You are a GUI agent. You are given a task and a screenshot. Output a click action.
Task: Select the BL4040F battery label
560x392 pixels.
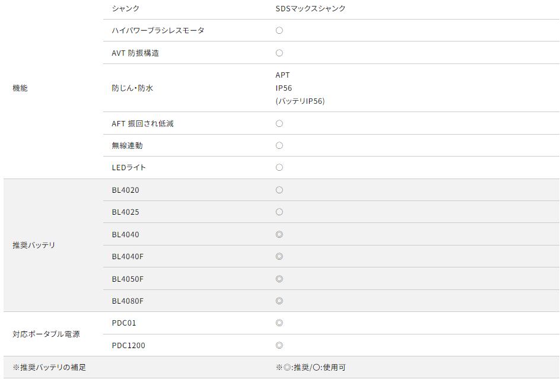pos(128,256)
